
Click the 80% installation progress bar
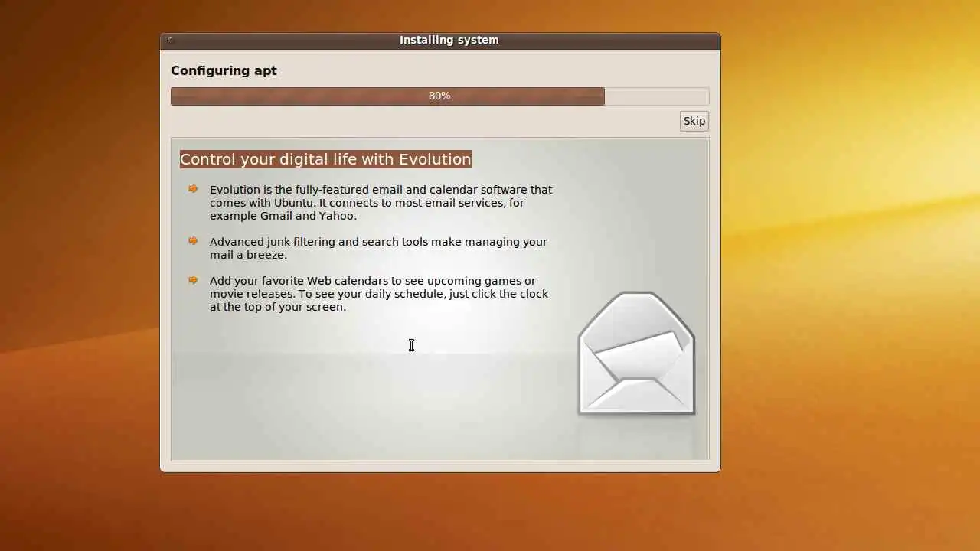point(439,96)
